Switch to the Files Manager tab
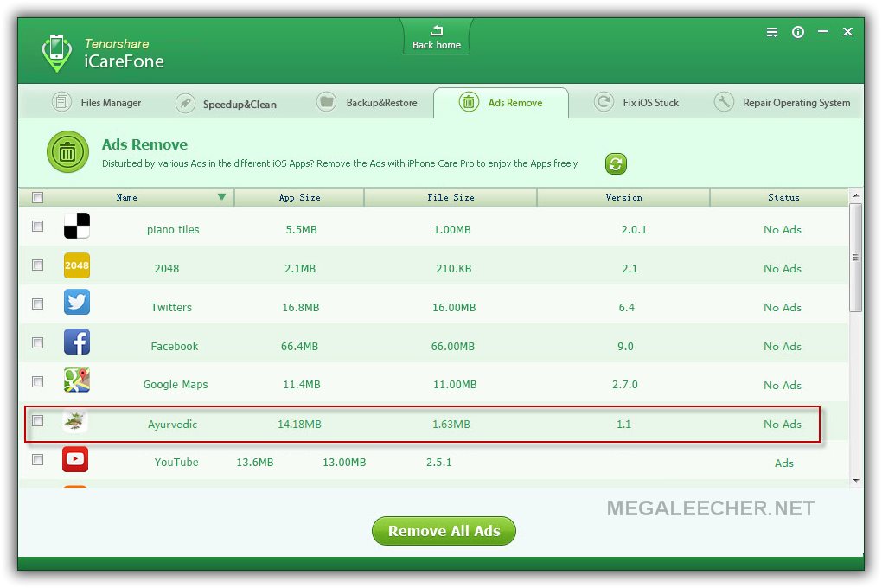 (97, 102)
